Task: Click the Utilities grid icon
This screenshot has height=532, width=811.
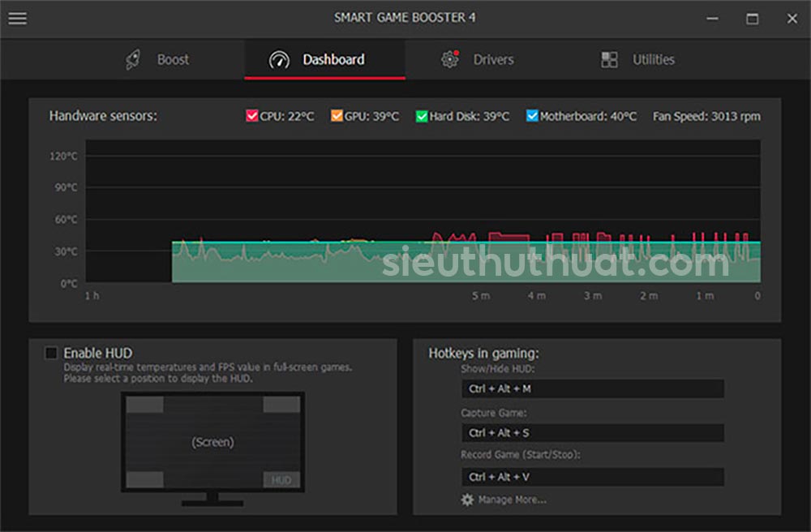Action: (609, 60)
